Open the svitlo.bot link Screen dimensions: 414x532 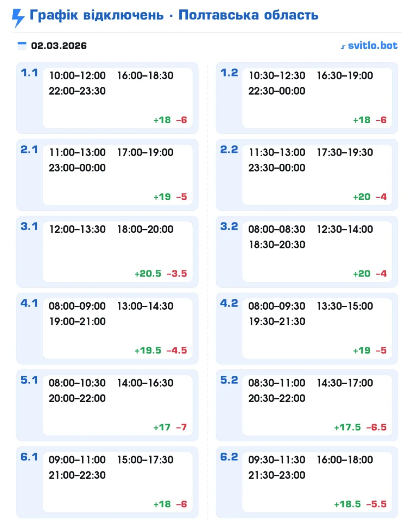point(372,45)
